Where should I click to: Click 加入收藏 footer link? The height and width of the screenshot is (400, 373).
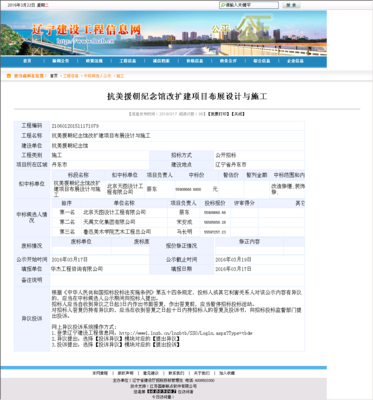227,373
